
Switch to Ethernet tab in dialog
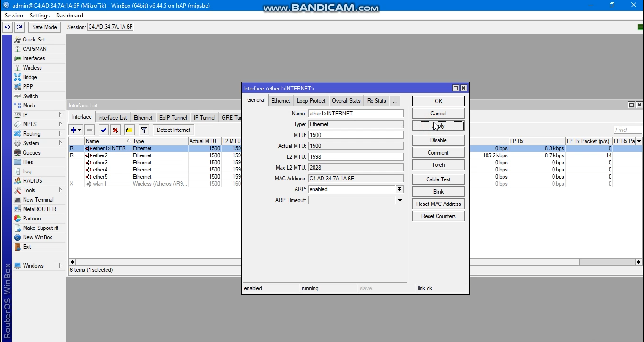[x=281, y=101]
